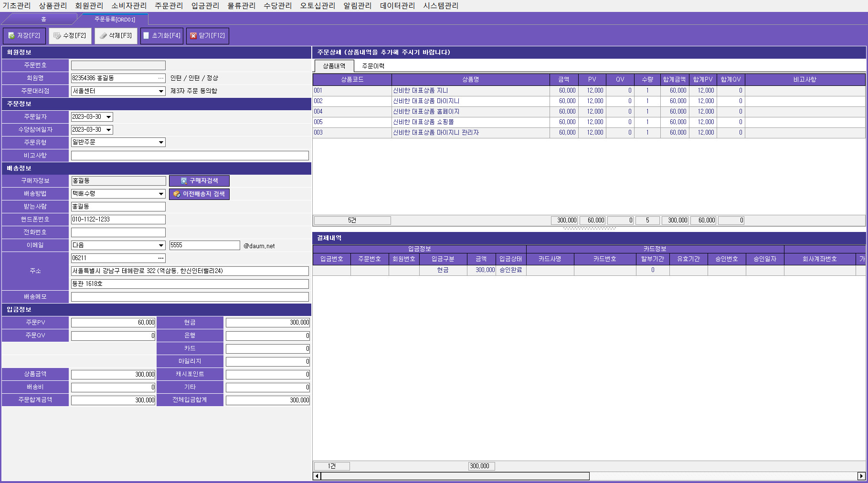Select the 주문등록[ORD01] tab

click(x=115, y=19)
